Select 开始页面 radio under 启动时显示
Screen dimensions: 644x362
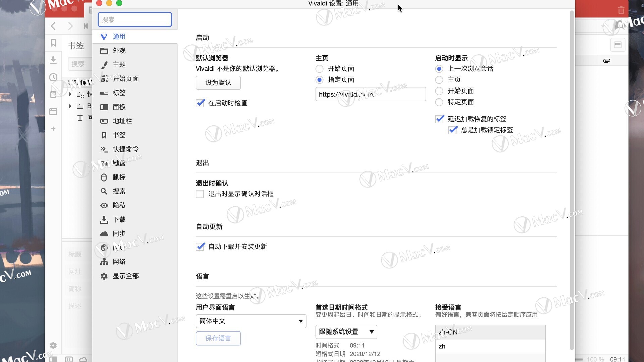(x=439, y=91)
